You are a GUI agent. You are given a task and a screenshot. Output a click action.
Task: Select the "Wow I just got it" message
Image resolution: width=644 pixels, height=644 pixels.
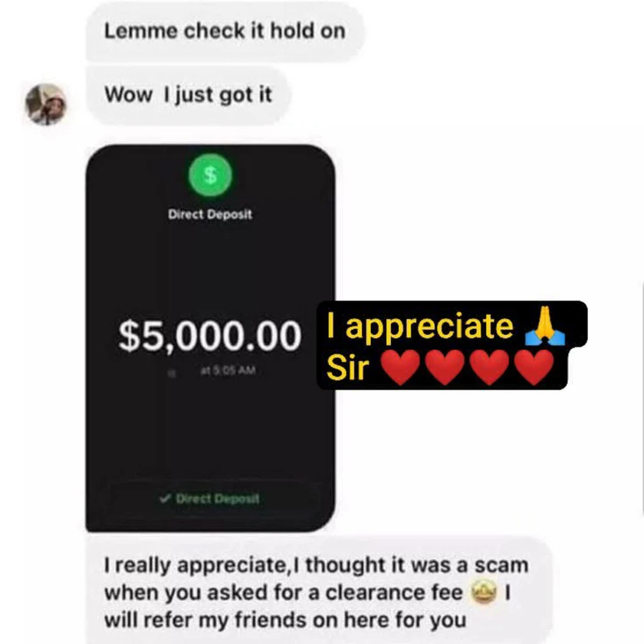pyautogui.click(x=189, y=95)
